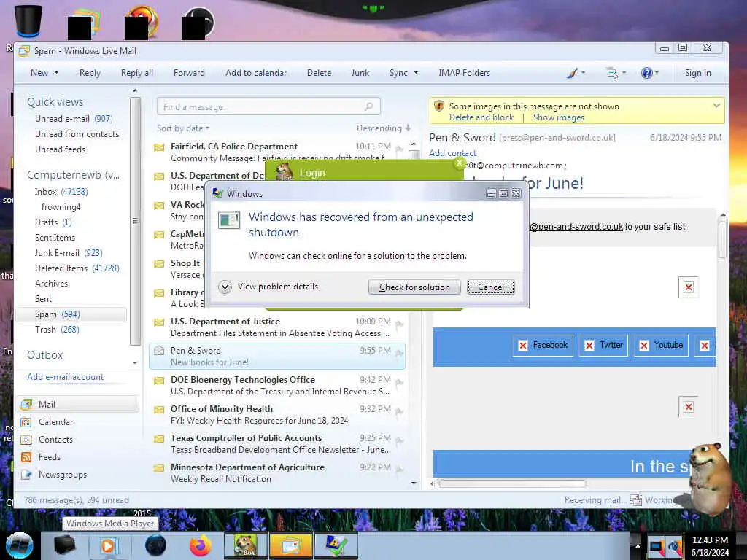This screenshot has width=747, height=560.
Task: Collapse the image warning bar chevron
Action: click(x=716, y=106)
